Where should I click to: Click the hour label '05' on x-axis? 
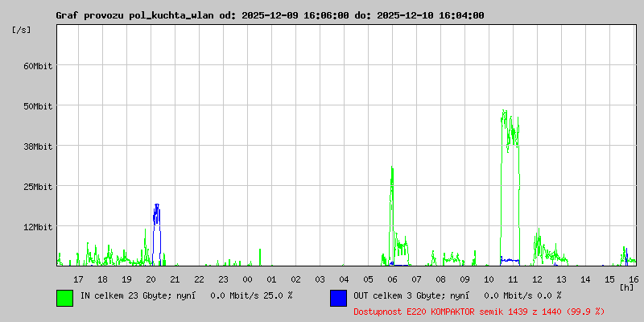(368, 279)
